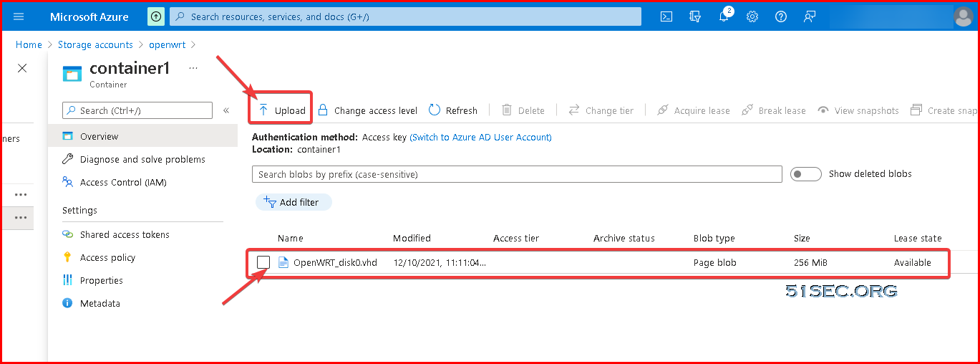Collapse the sidebar menu with double chevron
This screenshot has width=980, height=364.
[x=226, y=110]
